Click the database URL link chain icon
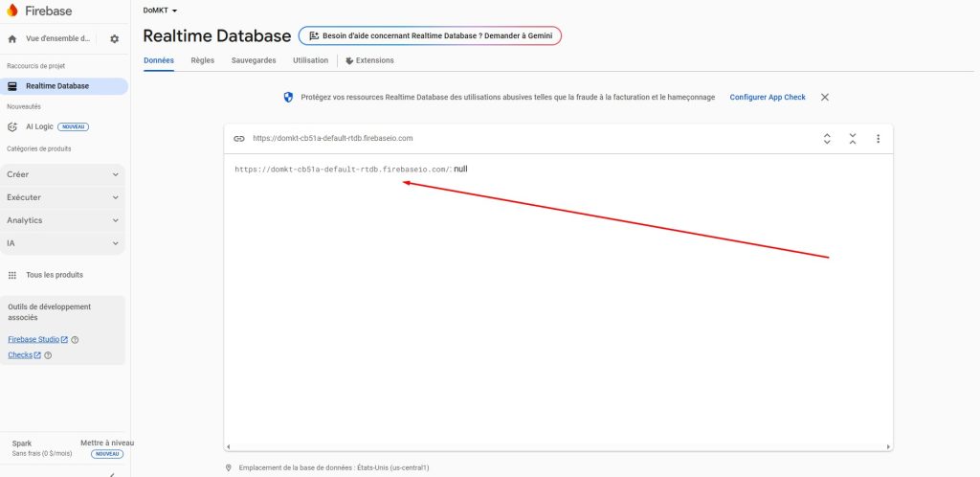 click(x=238, y=139)
